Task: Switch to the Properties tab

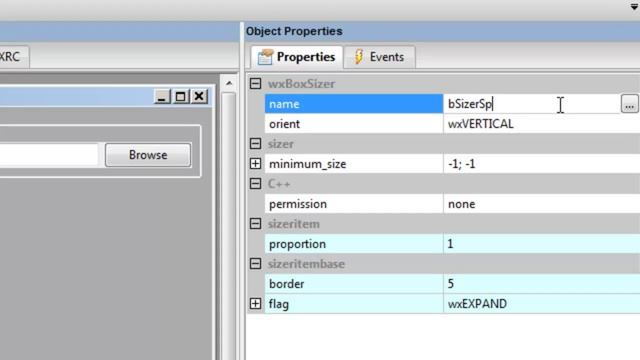Action: 297,57
